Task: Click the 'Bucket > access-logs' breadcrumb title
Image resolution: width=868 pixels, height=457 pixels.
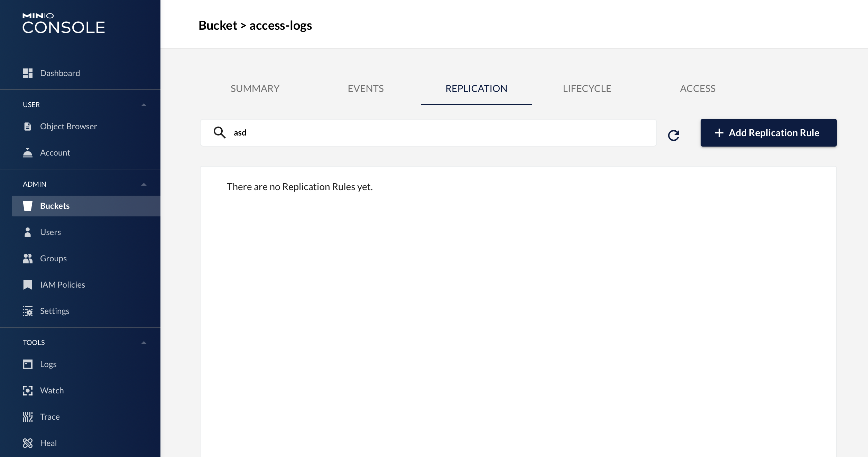Action: pos(255,26)
